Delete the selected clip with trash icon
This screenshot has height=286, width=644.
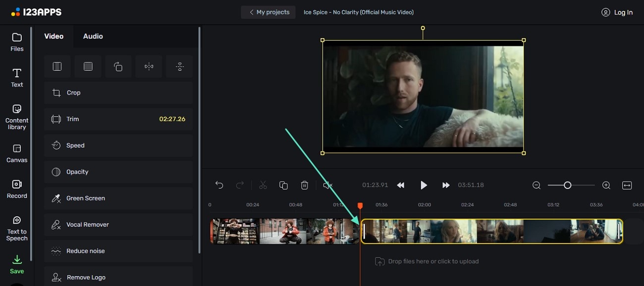point(305,185)
